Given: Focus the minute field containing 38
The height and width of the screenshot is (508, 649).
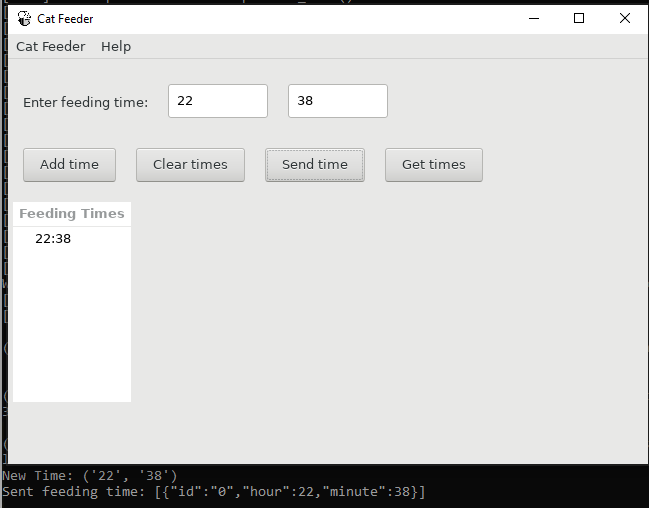Looking at the screenshot, I should point(338,101).
